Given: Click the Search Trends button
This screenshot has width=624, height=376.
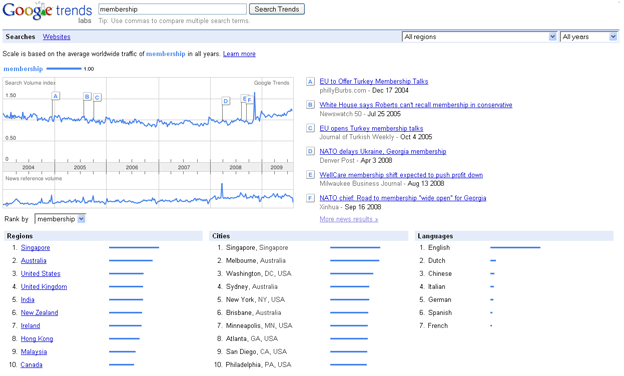Looking at the screenshot, I should (x=277, y=9).
